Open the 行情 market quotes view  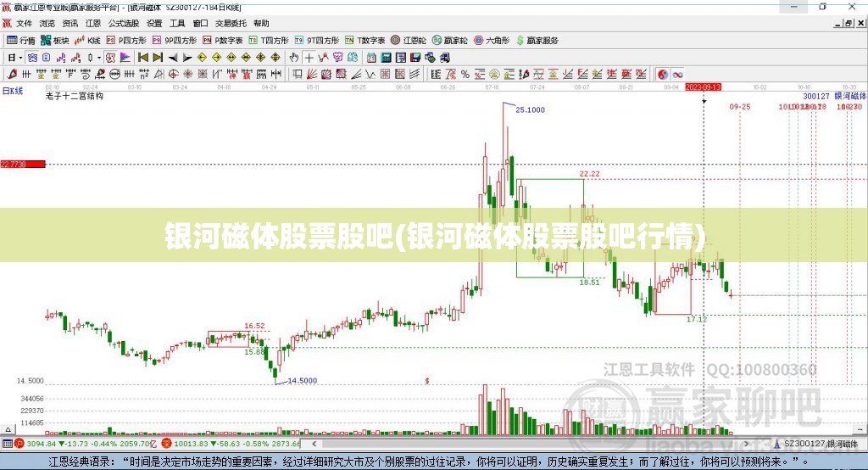[x=21, y=41]
